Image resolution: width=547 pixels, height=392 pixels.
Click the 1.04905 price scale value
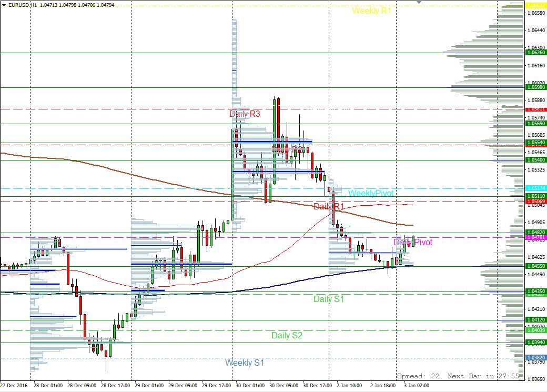pyautogui.click(x=536, y=222)
